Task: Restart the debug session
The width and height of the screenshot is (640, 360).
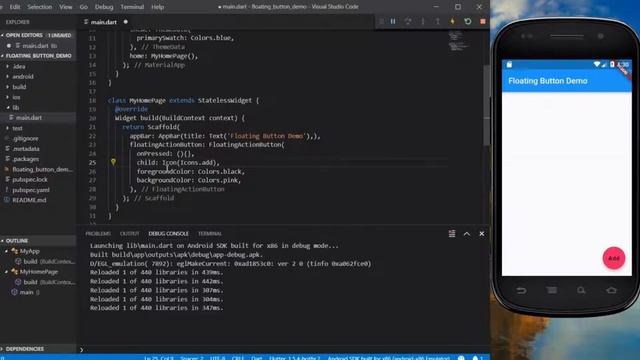Action: pos(468,21)
